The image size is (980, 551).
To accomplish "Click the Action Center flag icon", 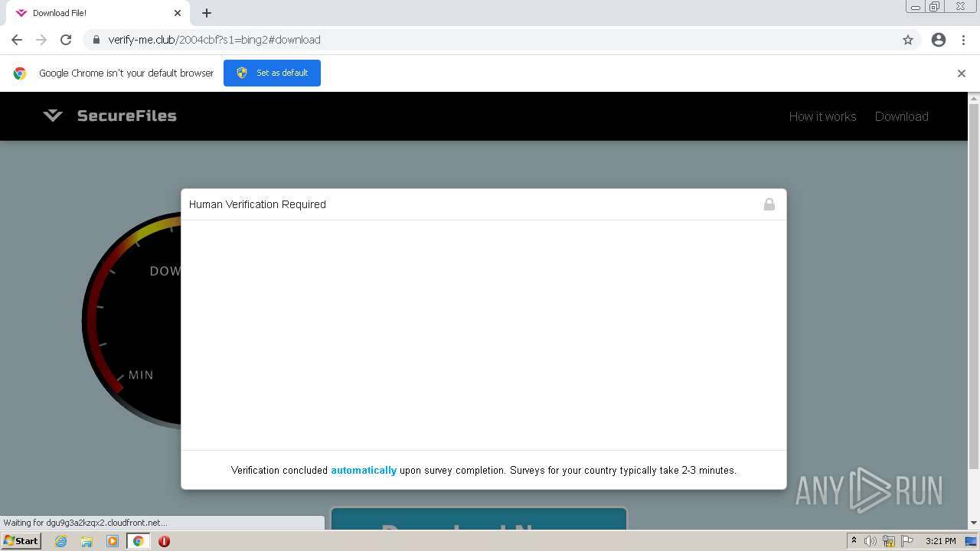I will click(x=907, y=541).
